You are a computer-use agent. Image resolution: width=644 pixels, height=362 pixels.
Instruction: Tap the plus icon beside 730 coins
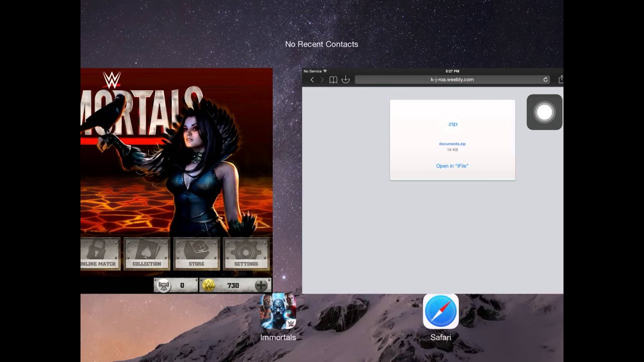(x=261, y=286)
